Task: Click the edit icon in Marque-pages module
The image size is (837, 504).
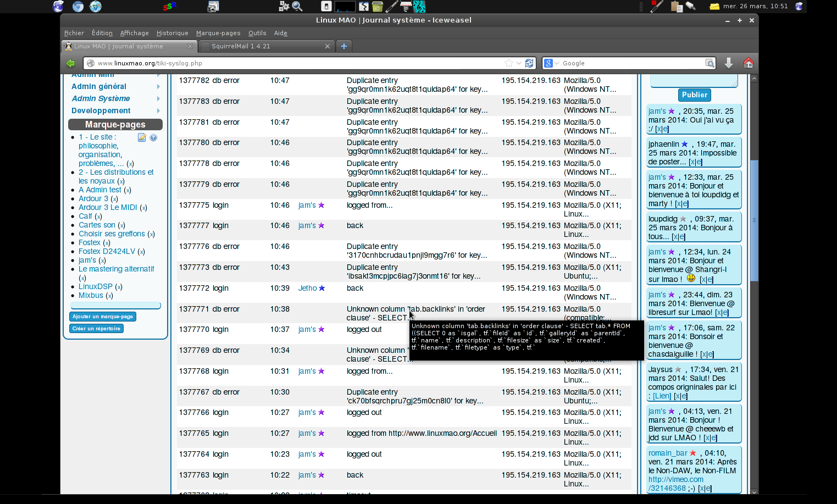Action: click(142, 137)
